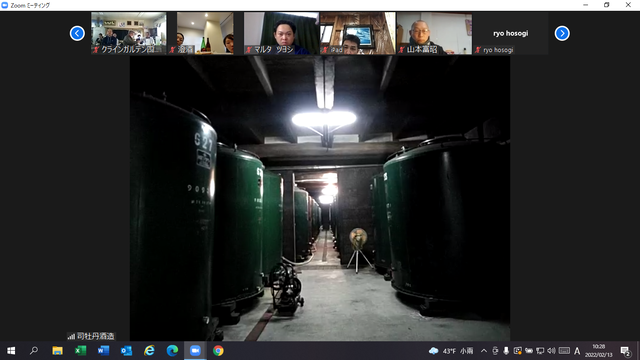Viewport: 640px width, 360px height.
Task: Click the Zoom window title icon
Action: pos(5,5)
